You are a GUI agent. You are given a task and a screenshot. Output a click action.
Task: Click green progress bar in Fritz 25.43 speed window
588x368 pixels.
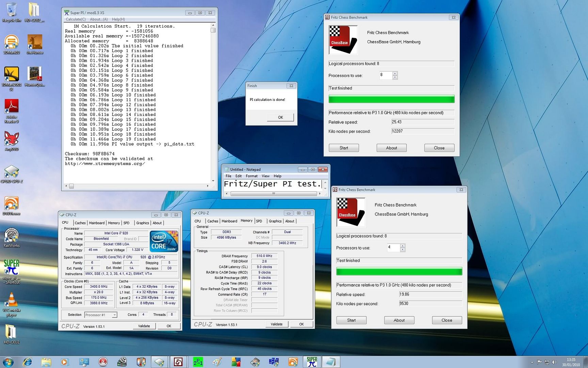(391, 99)
